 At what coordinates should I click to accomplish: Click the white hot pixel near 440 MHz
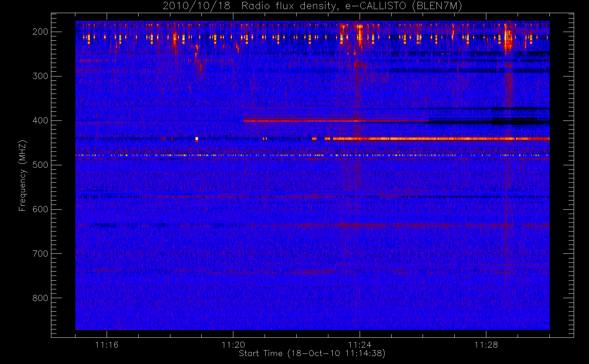197,139
